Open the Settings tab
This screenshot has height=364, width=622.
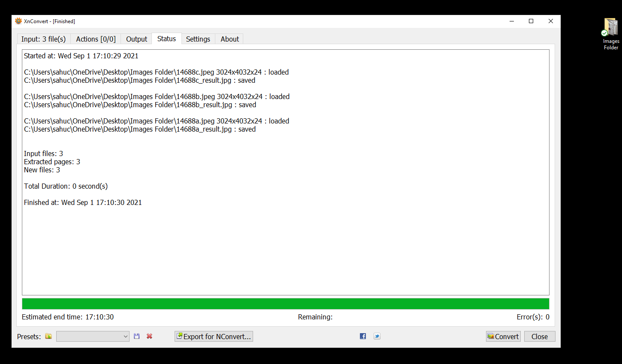pyautogui.click(x=198, y=39)
